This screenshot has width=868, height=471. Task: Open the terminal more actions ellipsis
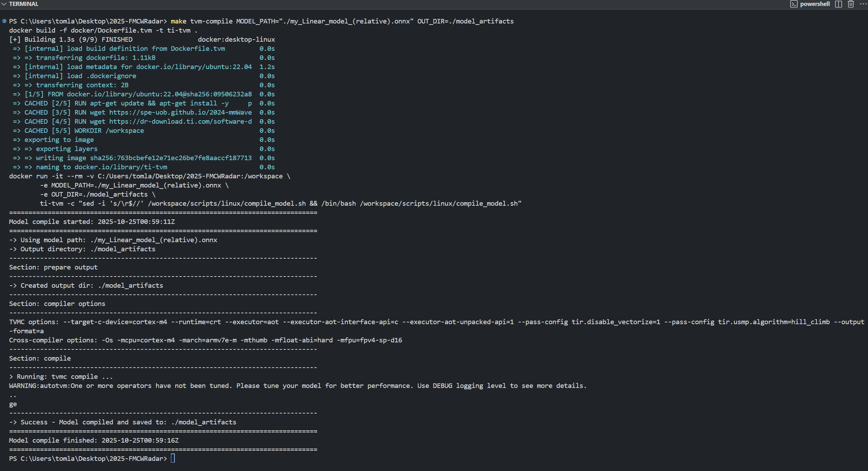coord(863,4)
